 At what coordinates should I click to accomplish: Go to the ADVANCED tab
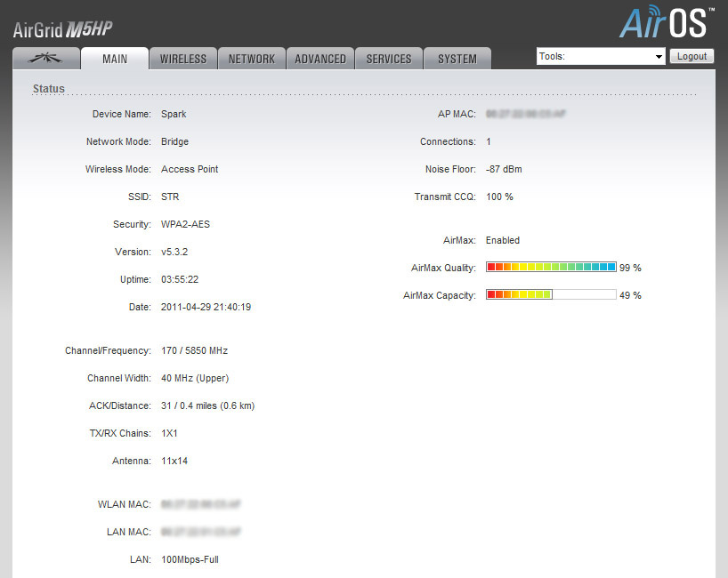coord(320,59)
